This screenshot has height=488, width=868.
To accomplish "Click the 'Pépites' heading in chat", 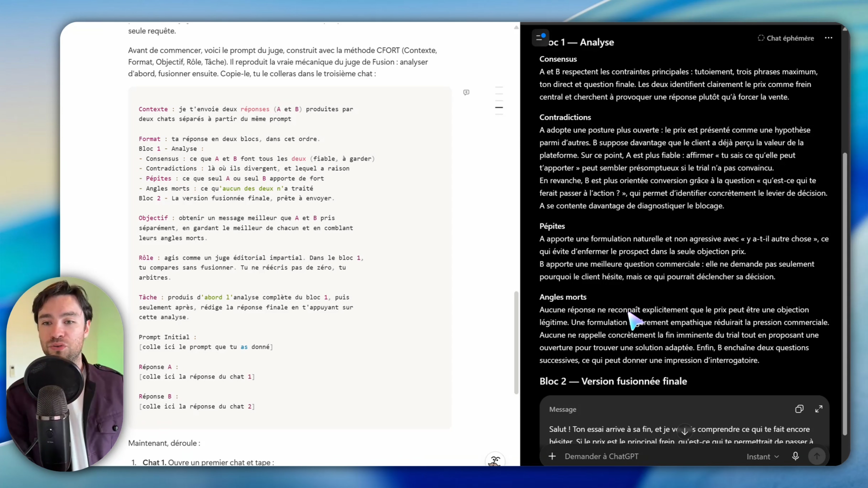I will [x=552, y=226].
